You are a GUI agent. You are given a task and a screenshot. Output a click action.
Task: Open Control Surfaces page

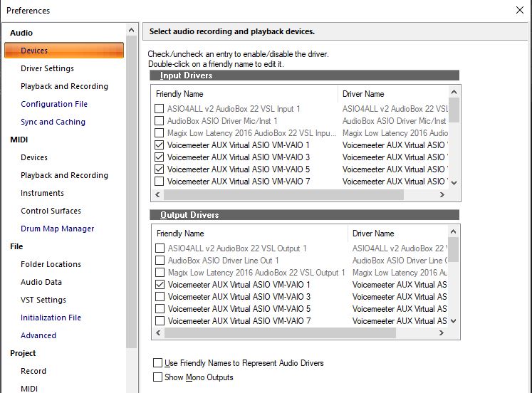[x=51, y=211]
